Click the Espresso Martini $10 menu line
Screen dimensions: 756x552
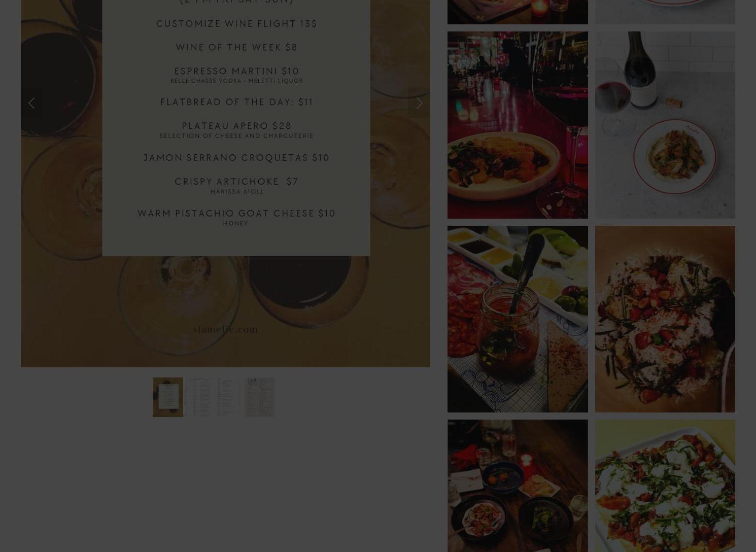tap(236, 71)
